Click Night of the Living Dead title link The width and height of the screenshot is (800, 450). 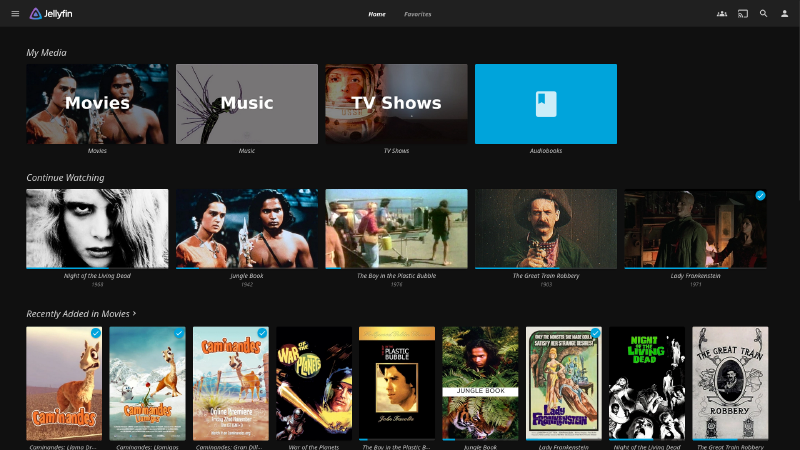97,275
